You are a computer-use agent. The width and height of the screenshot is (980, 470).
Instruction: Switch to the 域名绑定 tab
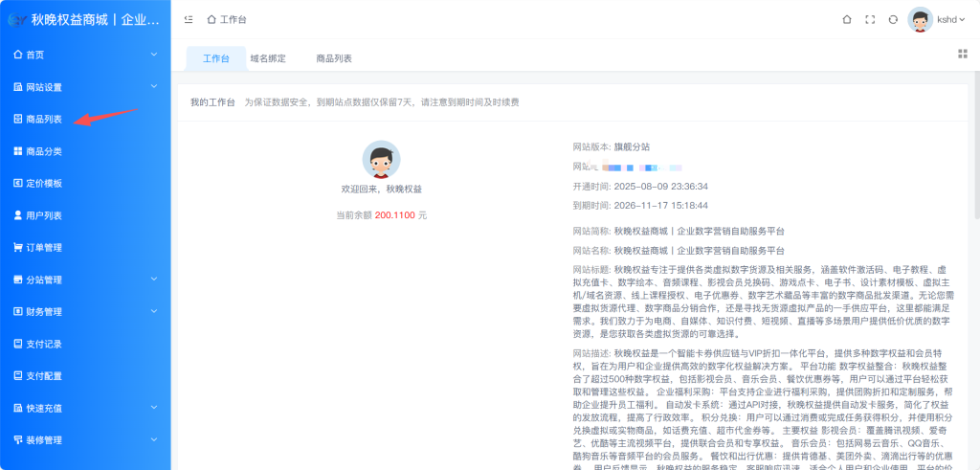pyautogui.click(x=268, y=58)
